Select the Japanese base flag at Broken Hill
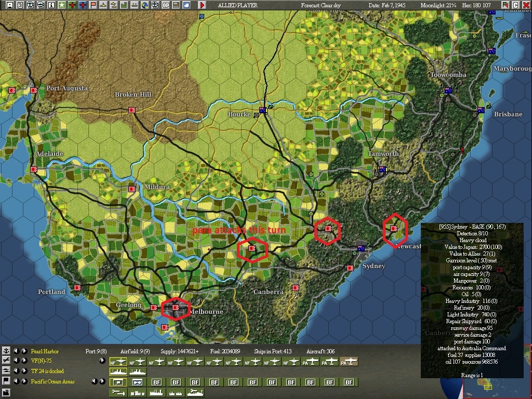This screenshot has height=399, width=532. coord(132,110)
